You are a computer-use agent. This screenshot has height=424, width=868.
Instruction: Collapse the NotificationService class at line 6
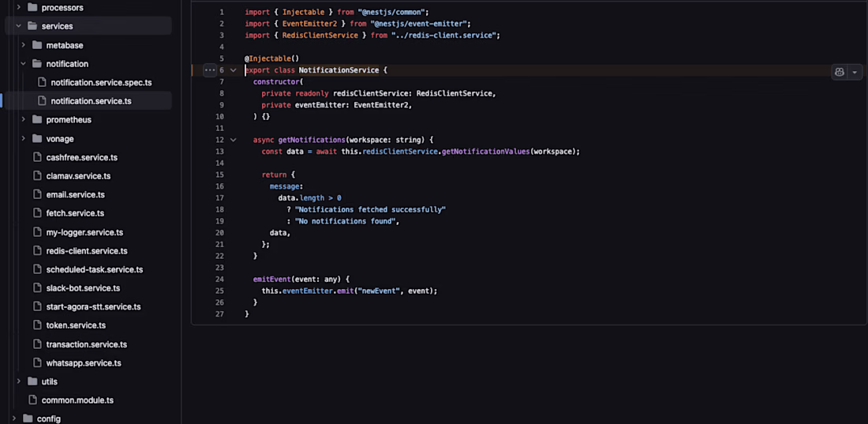233,70
